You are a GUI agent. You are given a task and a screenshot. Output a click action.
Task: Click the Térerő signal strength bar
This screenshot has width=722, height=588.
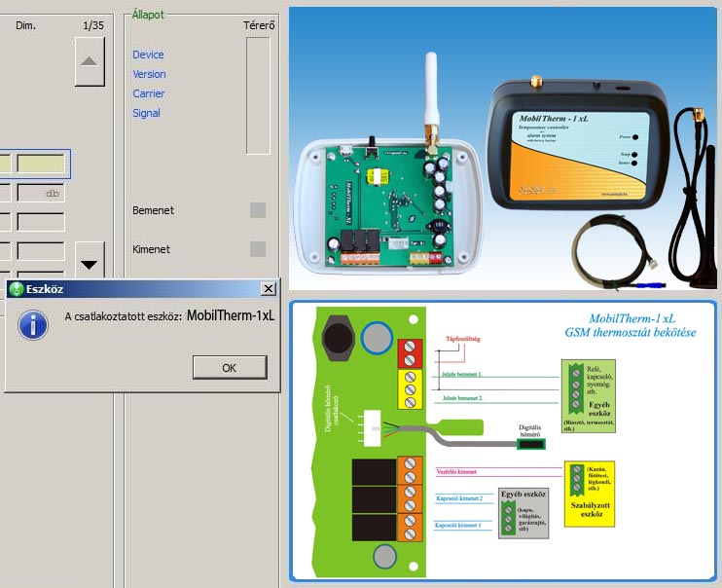(258, 95)
